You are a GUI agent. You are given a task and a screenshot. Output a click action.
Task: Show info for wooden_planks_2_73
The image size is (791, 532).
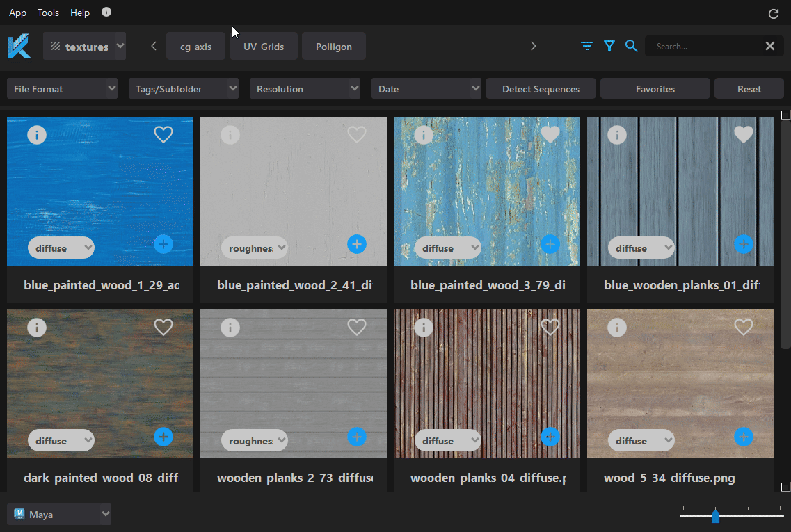coord(230,328)
